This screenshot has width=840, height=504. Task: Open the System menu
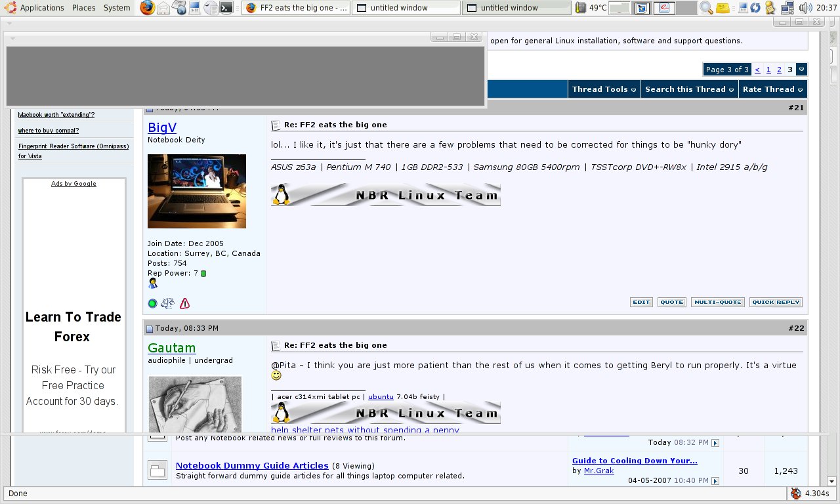tap(117, 8)
